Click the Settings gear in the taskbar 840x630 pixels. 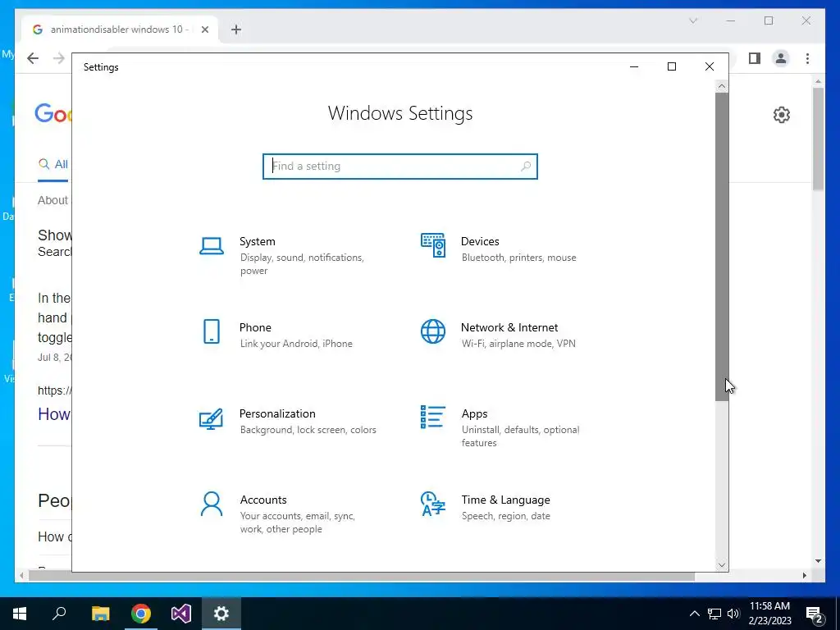(221, 614)
